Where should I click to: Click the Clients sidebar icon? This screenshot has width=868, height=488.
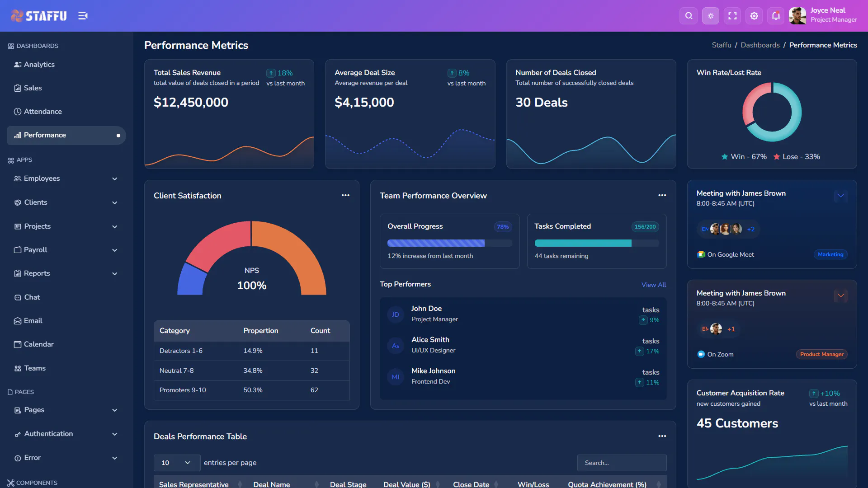18,202
